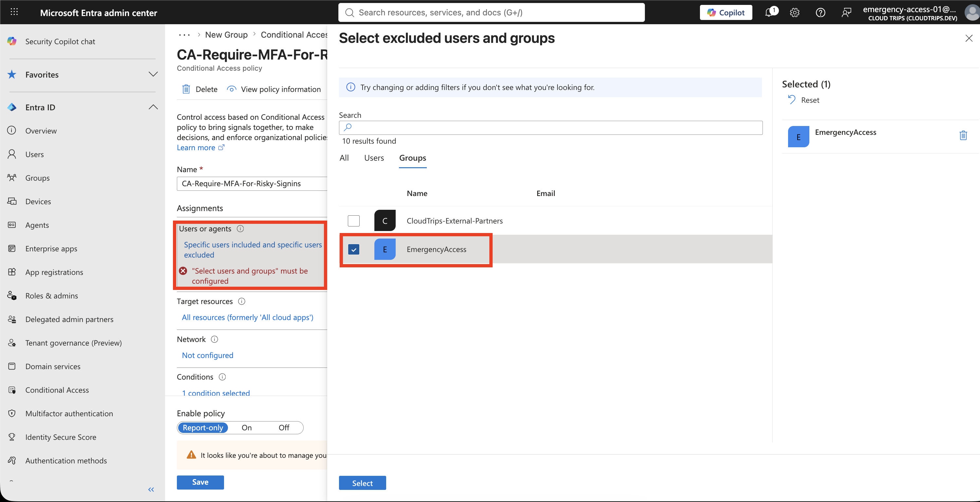Confirm with the Select button
Image resolution: width=980 pixels, height=502 pixels.
(x=362, y=483)
